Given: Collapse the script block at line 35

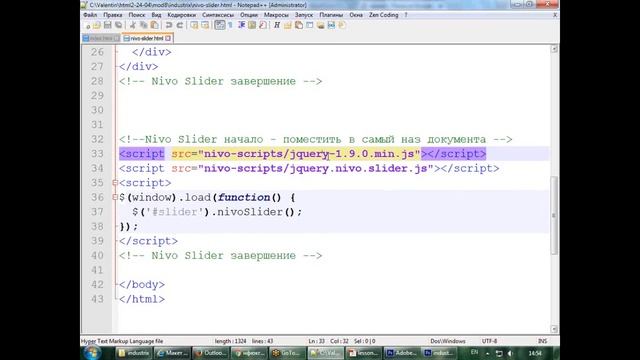Looking at the screenshot, I should click(x=115, y=183).
